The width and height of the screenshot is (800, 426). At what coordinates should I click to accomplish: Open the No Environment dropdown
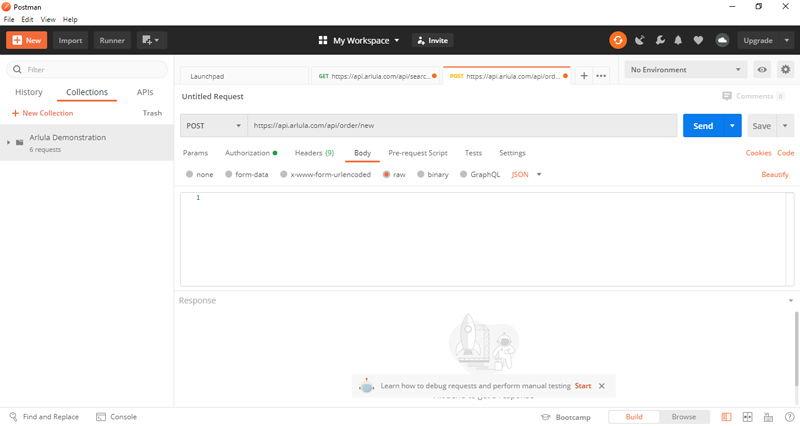coord(686,69)
